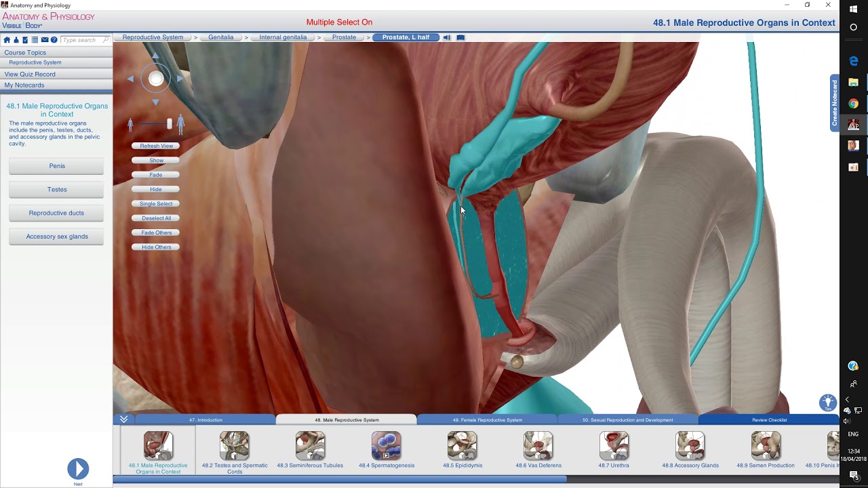The image size is (868, 488).
Task: Click the search magnifier icon
Action: 106,40
